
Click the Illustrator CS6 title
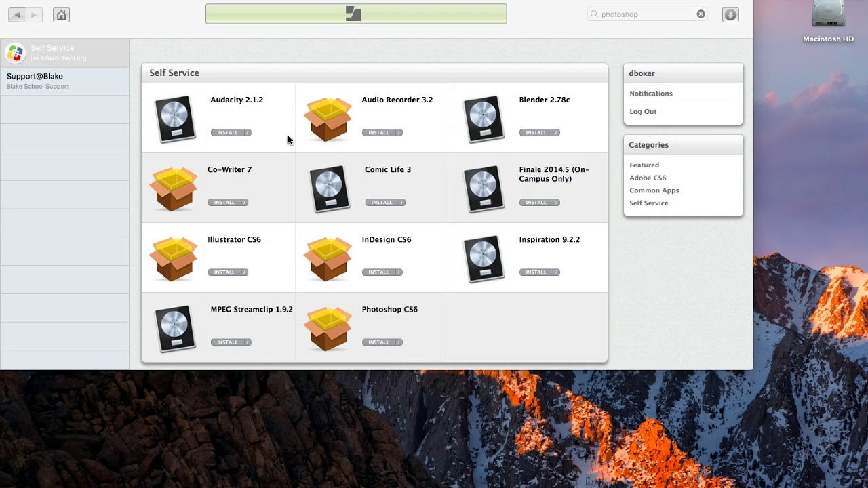(x=234, y=239)
